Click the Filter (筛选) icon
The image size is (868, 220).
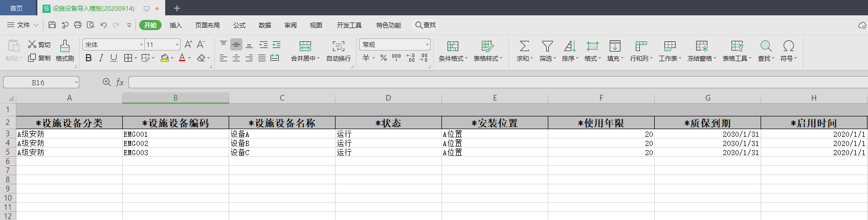[547, 51]
